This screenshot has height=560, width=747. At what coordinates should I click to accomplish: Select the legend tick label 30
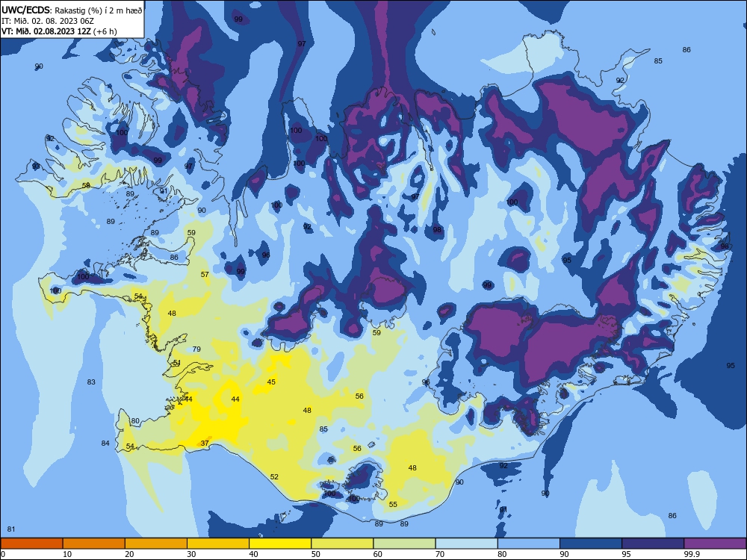(x=191, y=554)
